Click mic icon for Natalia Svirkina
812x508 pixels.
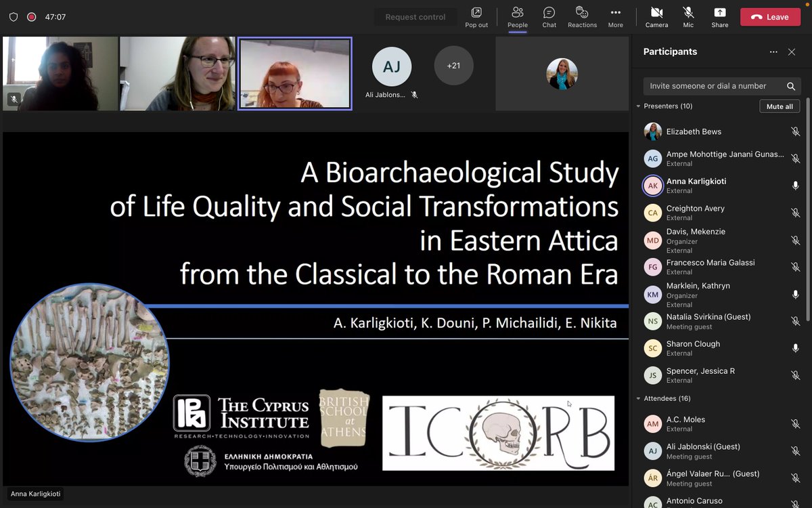796,321
